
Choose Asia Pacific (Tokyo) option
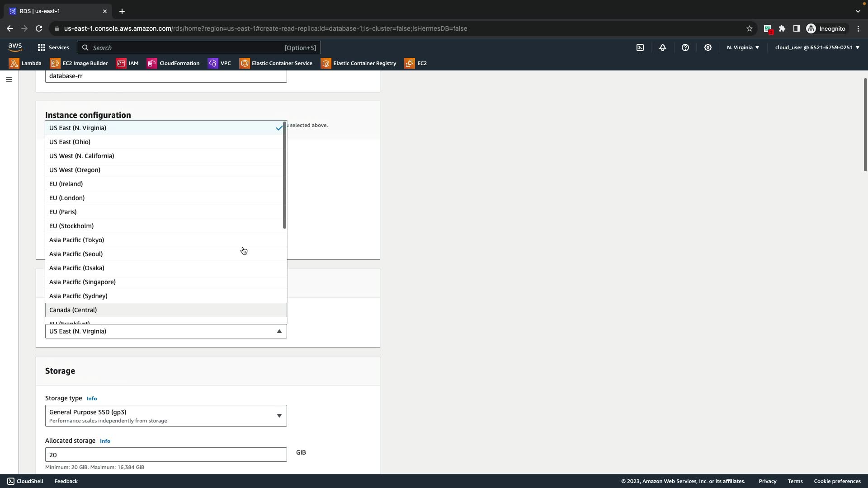[165, 240]
